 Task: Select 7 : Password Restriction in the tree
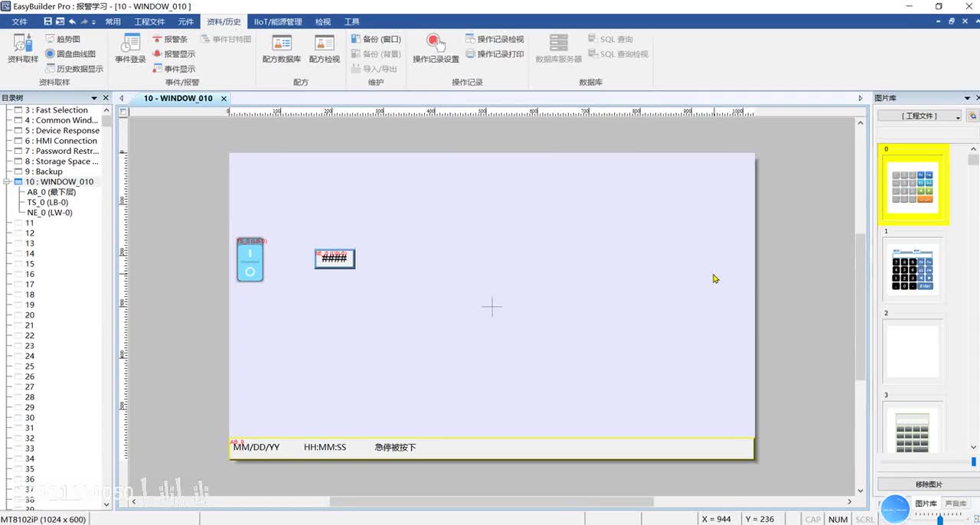56,152
